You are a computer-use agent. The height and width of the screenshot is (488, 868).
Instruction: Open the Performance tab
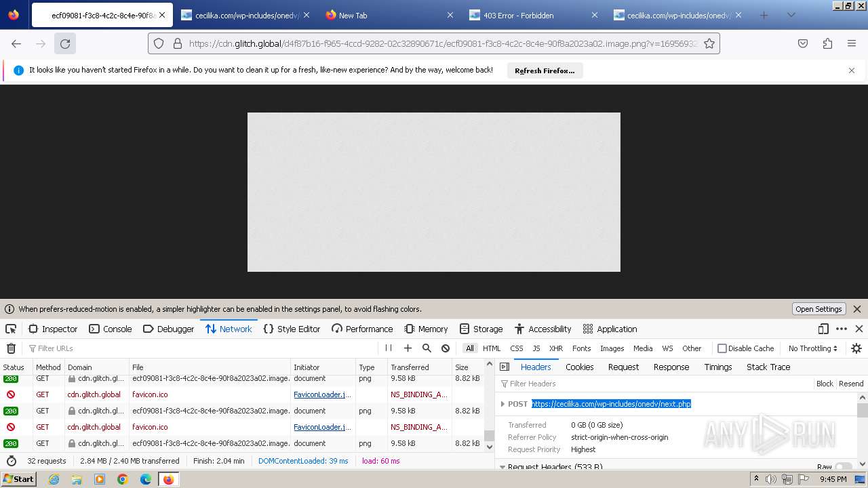362,329
